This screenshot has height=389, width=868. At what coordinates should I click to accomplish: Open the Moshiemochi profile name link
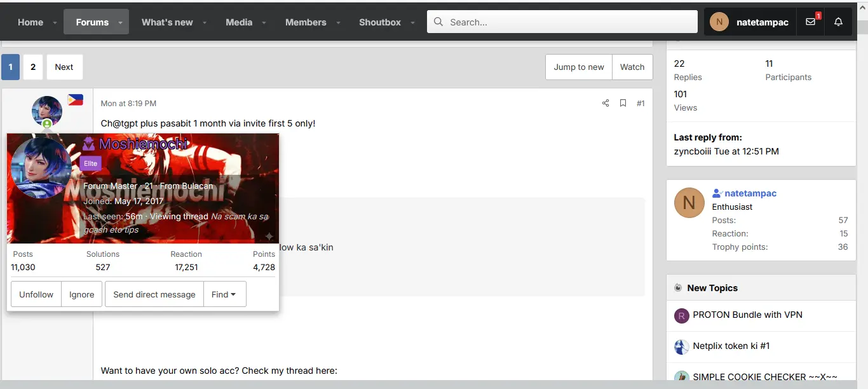[x=143, y=144]
